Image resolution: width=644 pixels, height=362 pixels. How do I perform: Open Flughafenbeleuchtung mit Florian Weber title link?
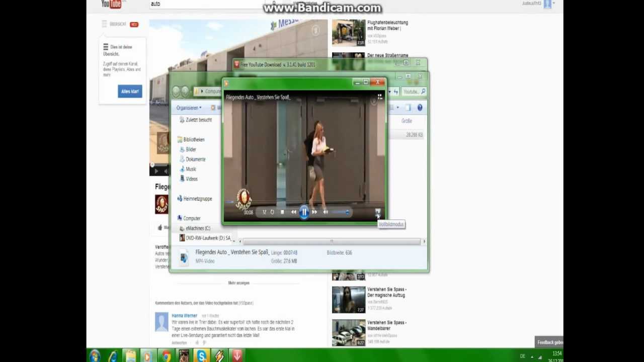387,26
